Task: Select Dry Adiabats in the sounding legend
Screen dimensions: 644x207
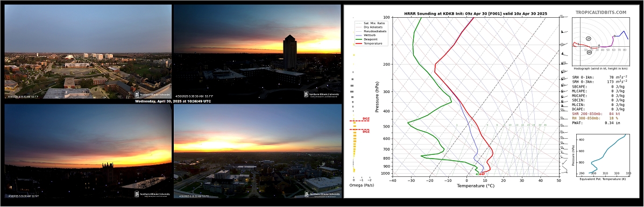Action: 372,27
